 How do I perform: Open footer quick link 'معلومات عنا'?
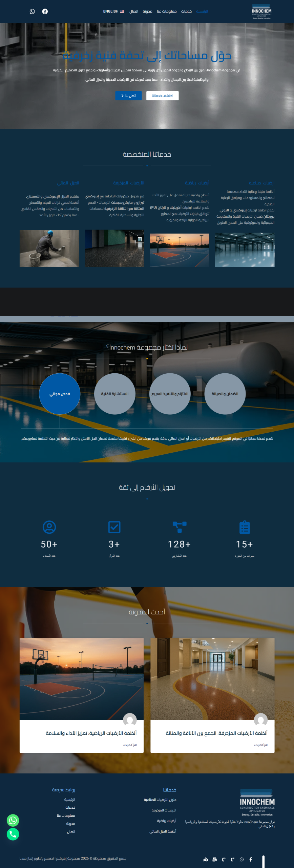coord(66,815)
